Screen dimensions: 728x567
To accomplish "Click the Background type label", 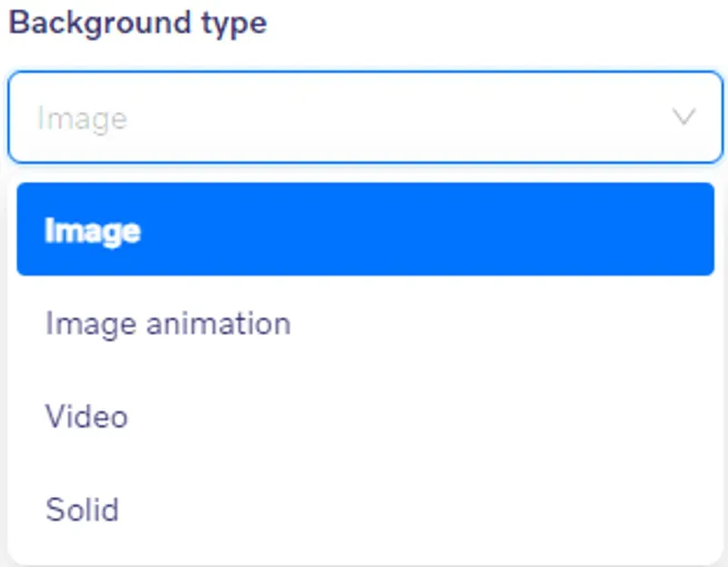I will click(138, 24).
